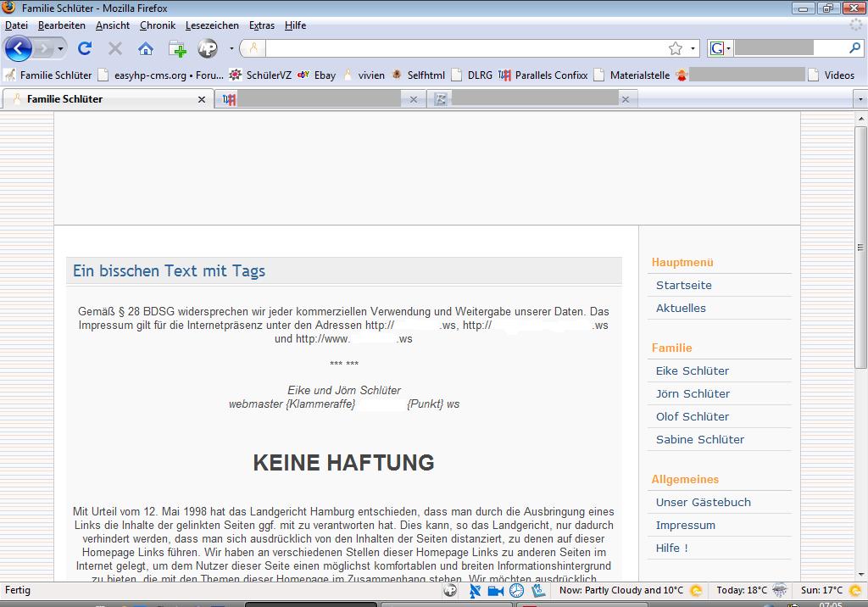Click the satellite dish status bar icon
This screenshot has height=607, width=868.
(475, 590)
